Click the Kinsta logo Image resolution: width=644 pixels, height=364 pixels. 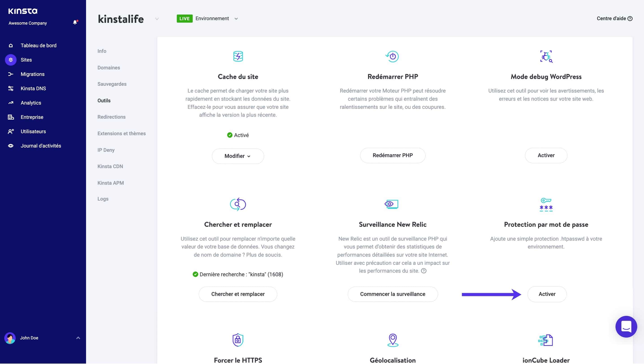(23, 11)
